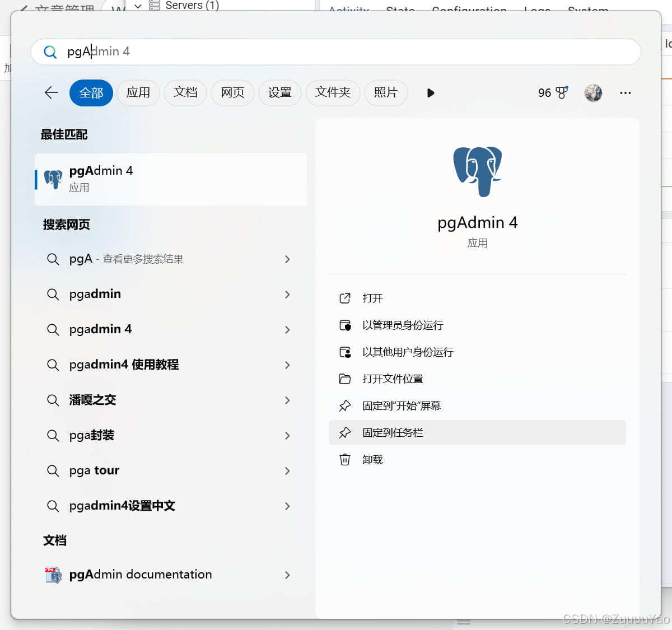Click the 96 rewards points number
The width and height of the screenshot is (672, 630).
[544, 93]
